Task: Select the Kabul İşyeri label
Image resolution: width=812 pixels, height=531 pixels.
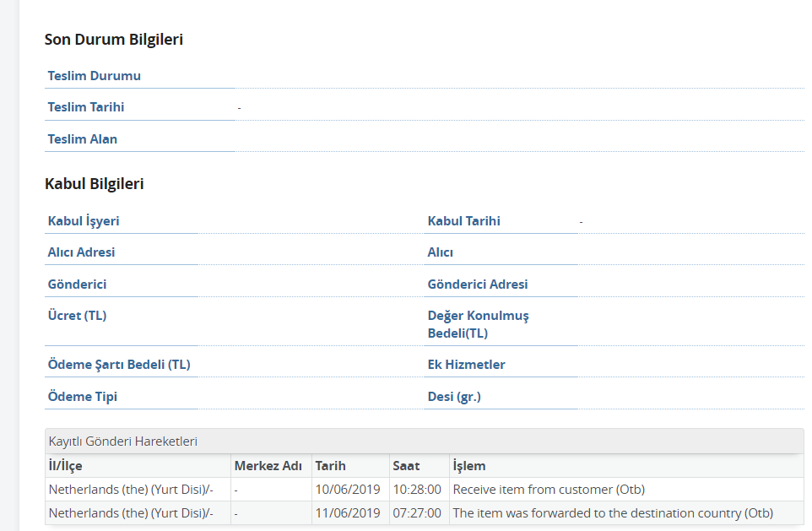Action: pyautogui.click(x=84, y=221)
